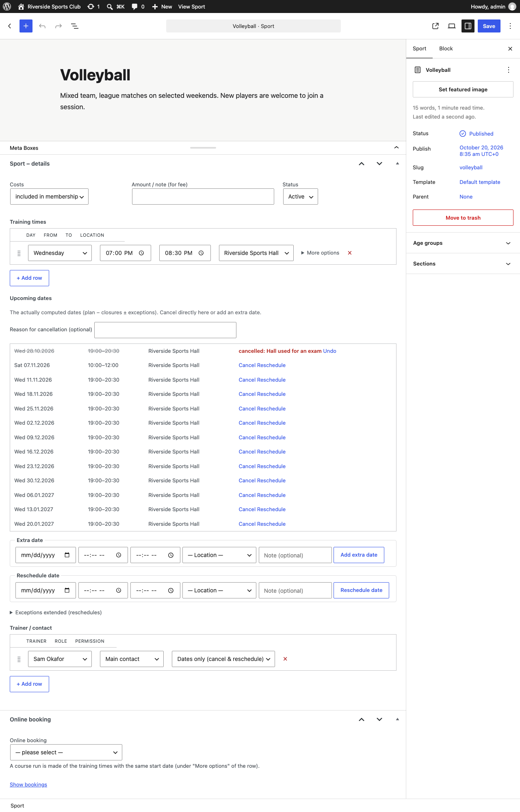This screenshot has width=520, height=812.
Task: Move Sport details box up
Action: coord(362,164)
